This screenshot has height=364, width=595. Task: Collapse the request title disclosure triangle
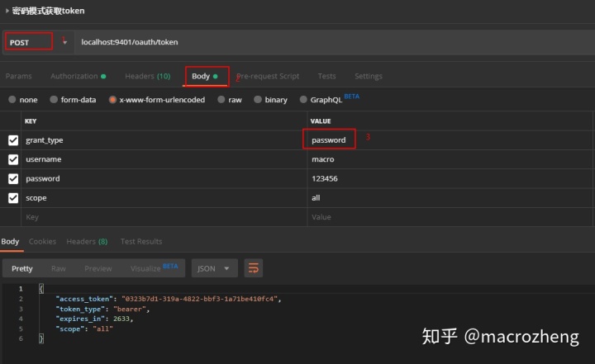[7, 11]
